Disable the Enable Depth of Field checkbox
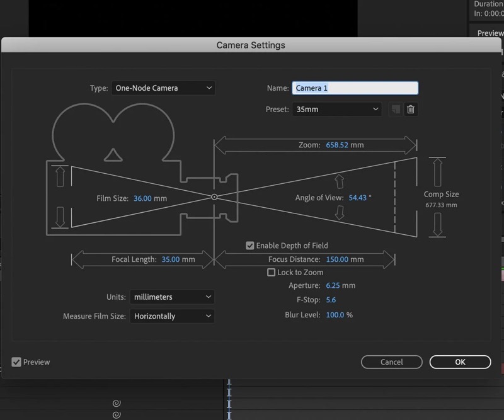This screenshot has width=504, height=420. [250, 246]
